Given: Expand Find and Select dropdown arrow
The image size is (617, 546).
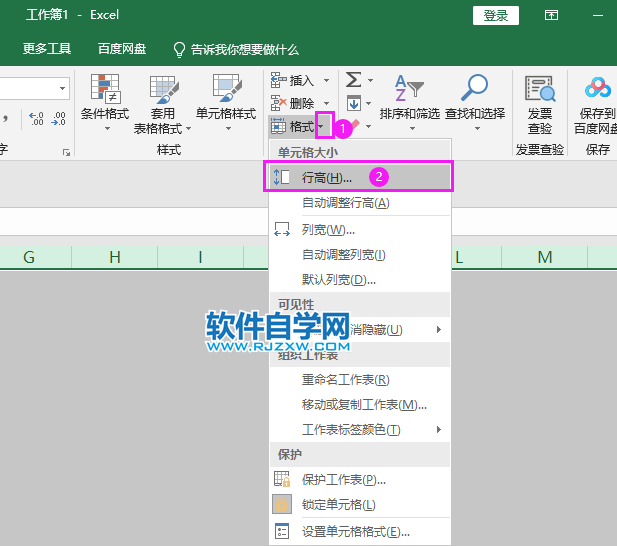Looking at the screenshot, I should point(477,129).
